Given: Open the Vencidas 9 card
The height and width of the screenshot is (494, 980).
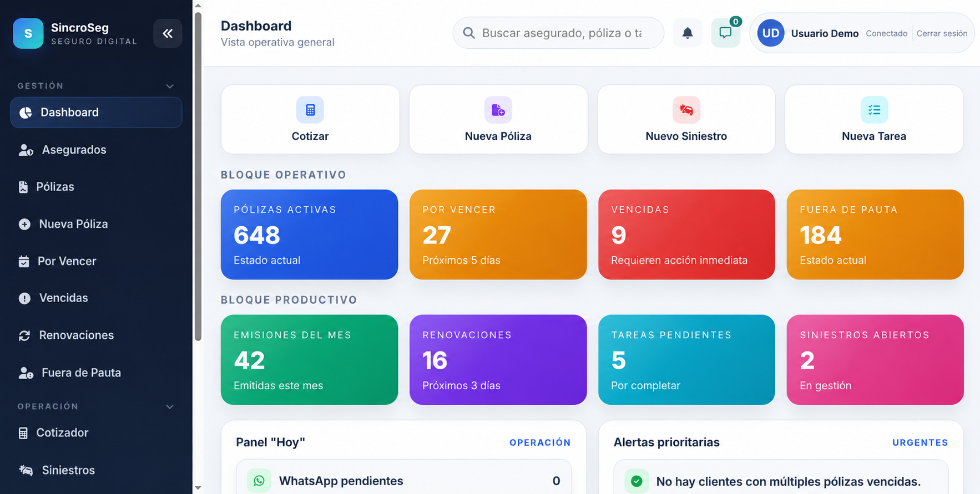Looking at the screenshot, I should (686, 235).
